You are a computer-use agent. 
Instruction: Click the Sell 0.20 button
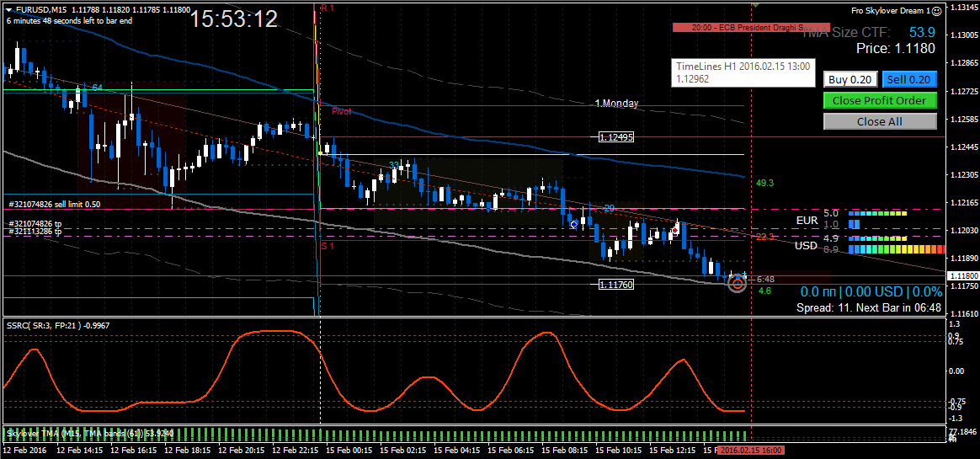click(909, 79)
